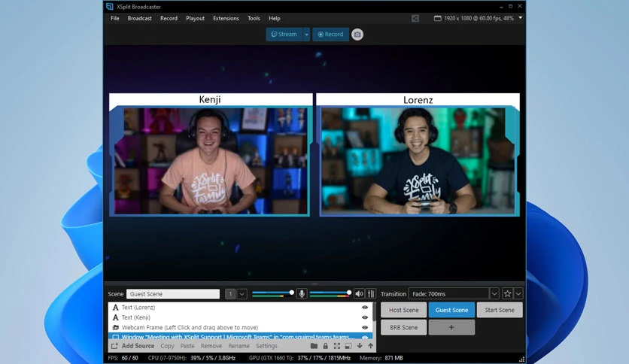The width and height of the screenshot is (629, 364).
Task: Click the Stream button
Action: pos(284,35)
